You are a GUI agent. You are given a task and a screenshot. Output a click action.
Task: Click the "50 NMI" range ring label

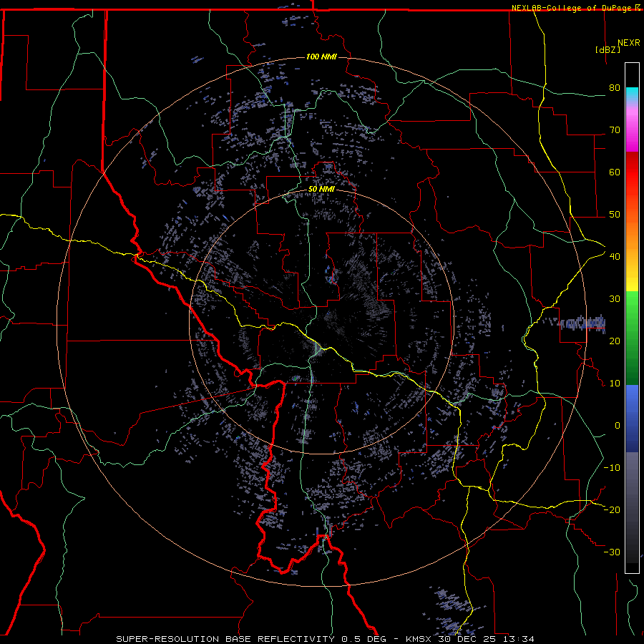pyautogui.click(x=321, y=190)
